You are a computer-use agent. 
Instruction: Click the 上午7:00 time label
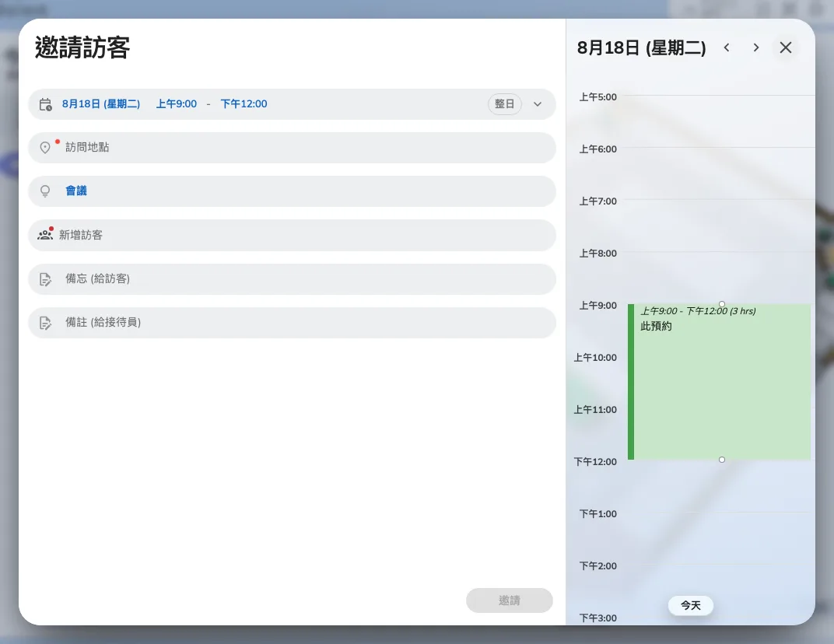point(597,201)
